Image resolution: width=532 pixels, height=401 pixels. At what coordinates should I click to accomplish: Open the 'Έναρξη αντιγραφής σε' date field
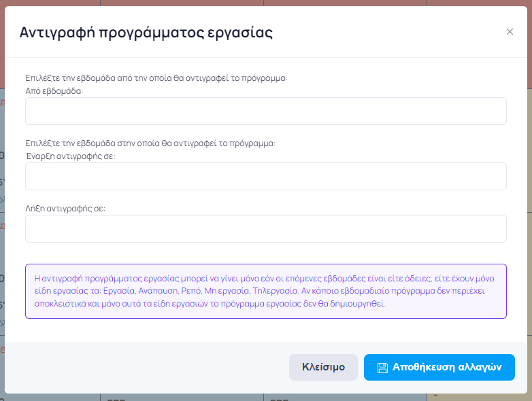coord(265,176)
